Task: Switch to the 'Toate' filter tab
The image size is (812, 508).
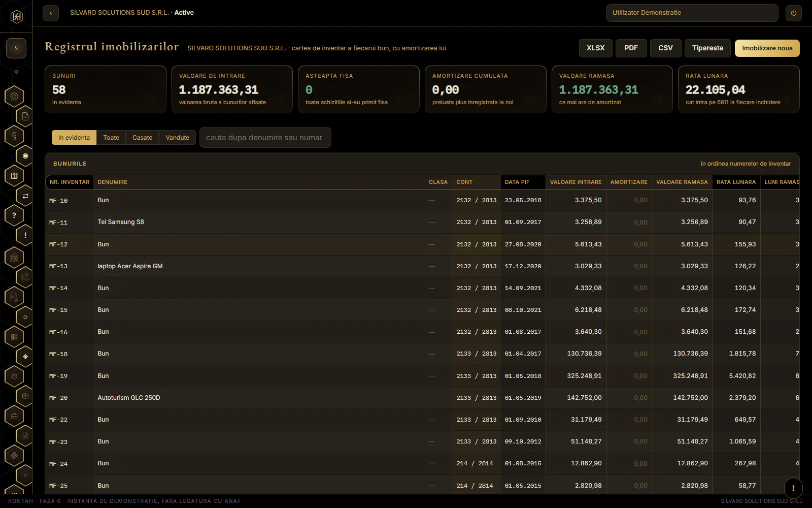Action: point(111,138)
